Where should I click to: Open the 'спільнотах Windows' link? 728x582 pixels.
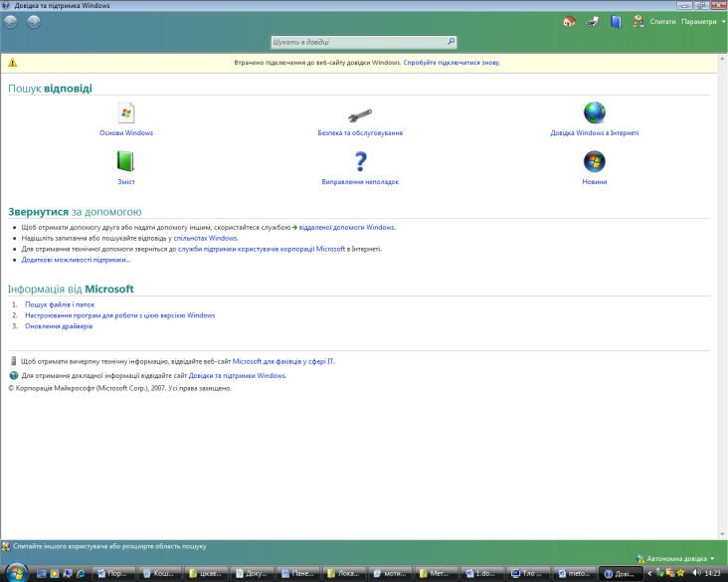[205, 239]
